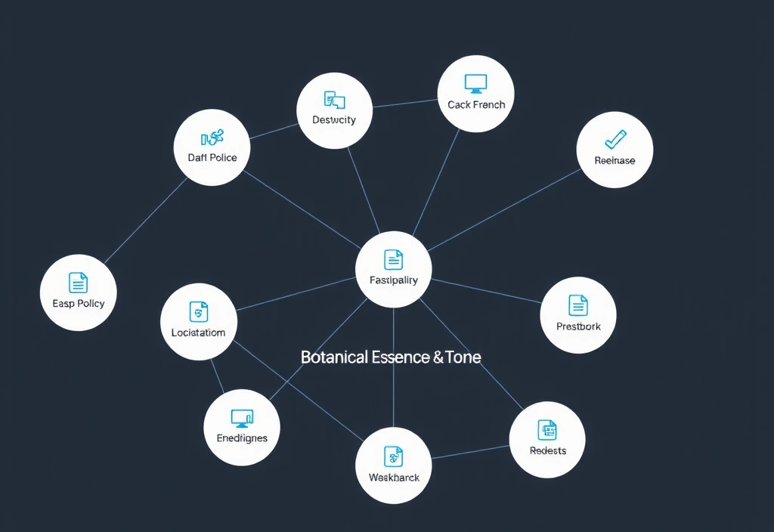Click the Reelnase node circle
The image size is (774, 532).
coord(615,149)
